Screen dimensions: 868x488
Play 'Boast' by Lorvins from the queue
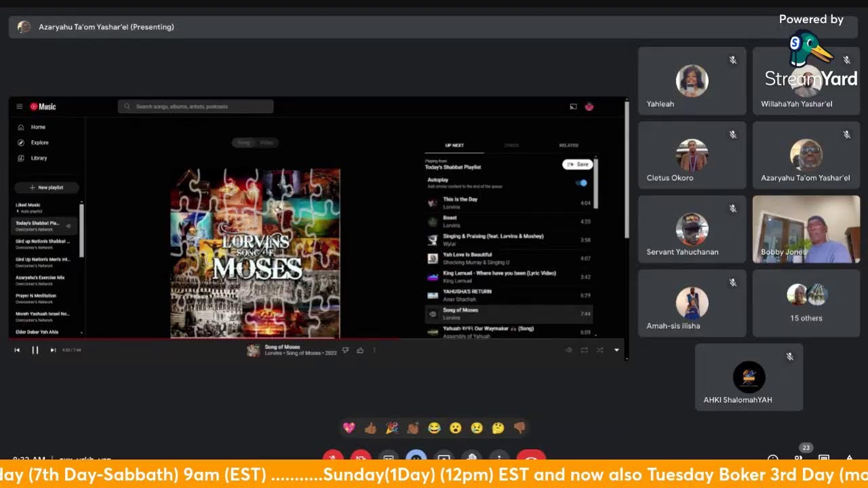pos(509,221)
